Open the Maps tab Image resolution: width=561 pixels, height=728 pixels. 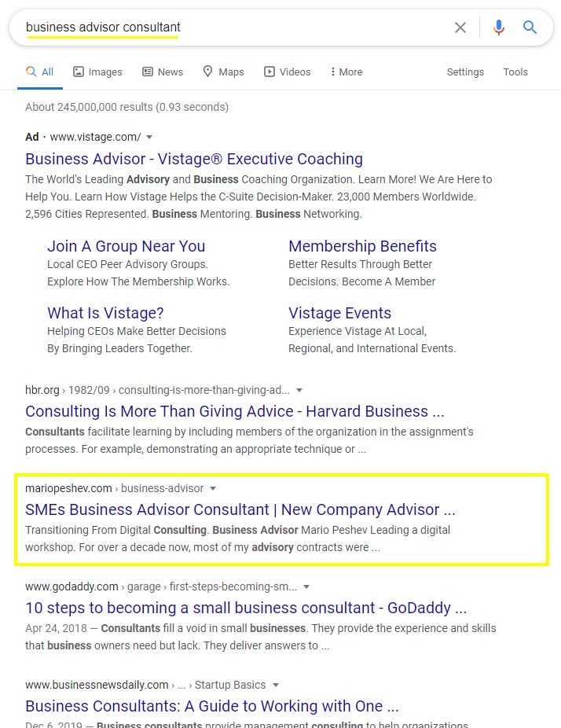tap(223, 72)
